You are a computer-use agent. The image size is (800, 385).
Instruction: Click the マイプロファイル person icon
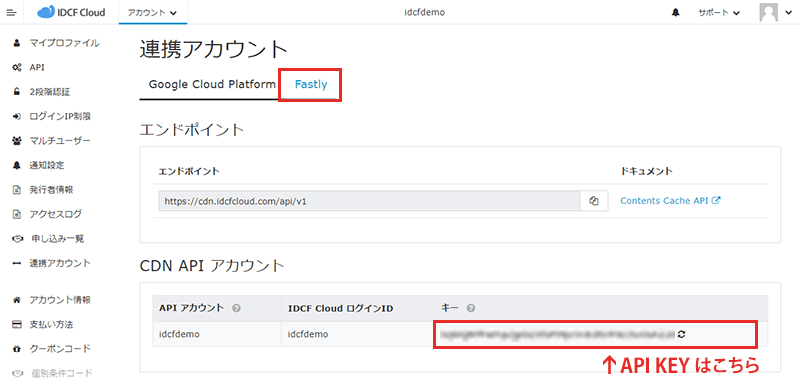tap(17, 43)
